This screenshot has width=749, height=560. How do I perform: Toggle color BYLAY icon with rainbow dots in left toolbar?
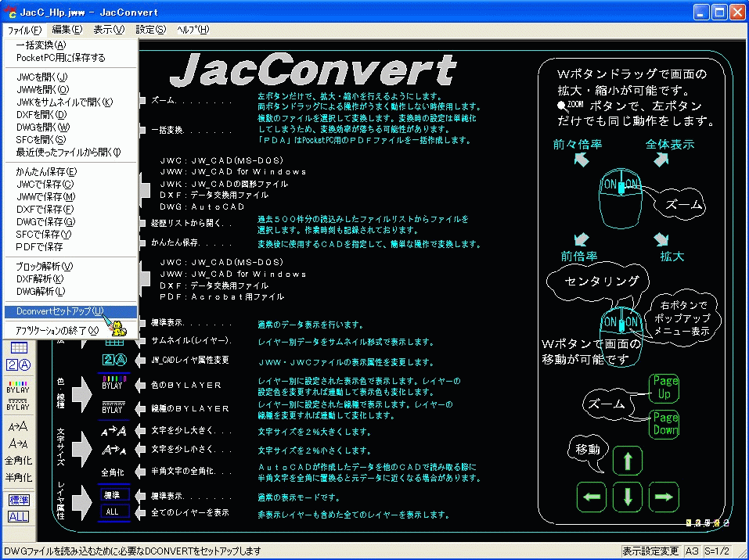coord(18,387)
